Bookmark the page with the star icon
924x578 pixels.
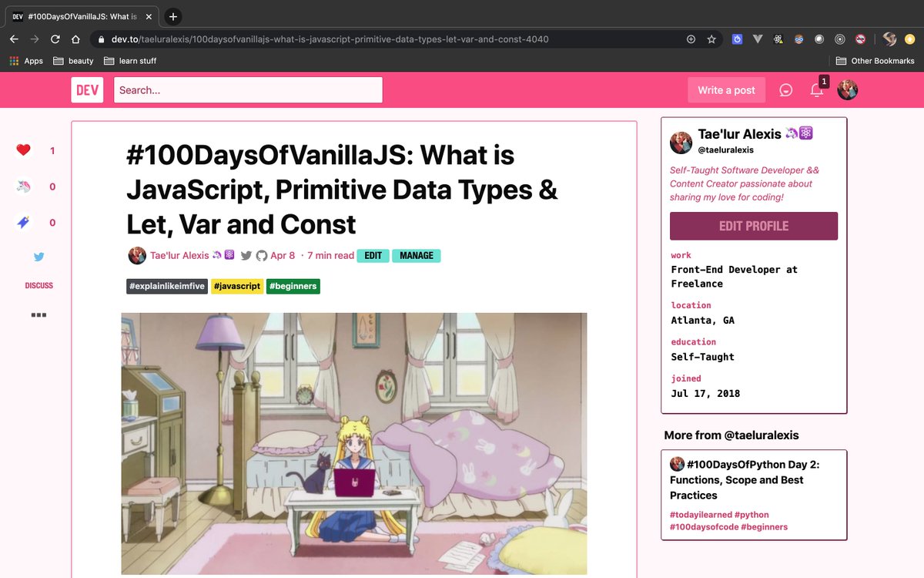tap(711, 39)
